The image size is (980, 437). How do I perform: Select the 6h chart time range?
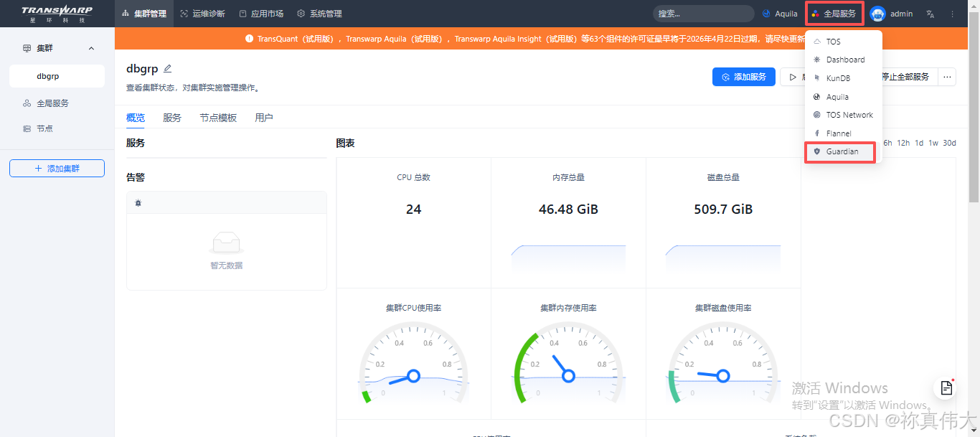(887, 143)
